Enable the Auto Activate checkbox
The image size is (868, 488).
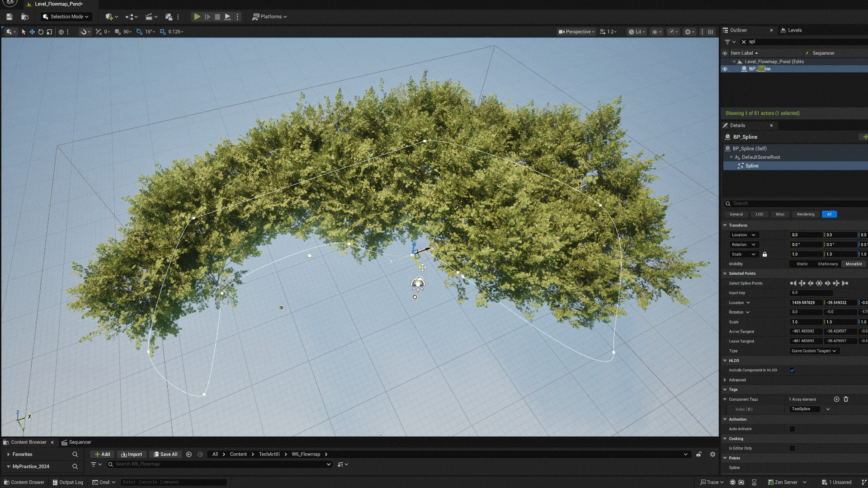pos(792,429)
